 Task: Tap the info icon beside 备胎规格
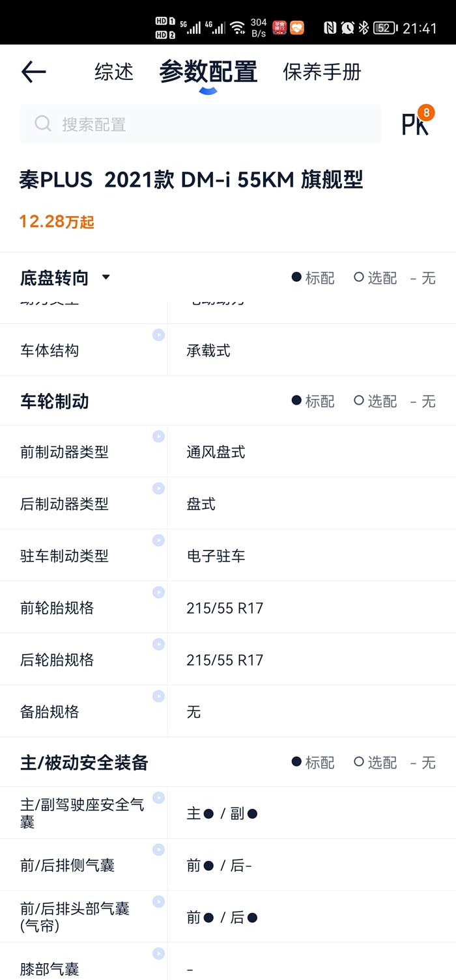point(158,696)
